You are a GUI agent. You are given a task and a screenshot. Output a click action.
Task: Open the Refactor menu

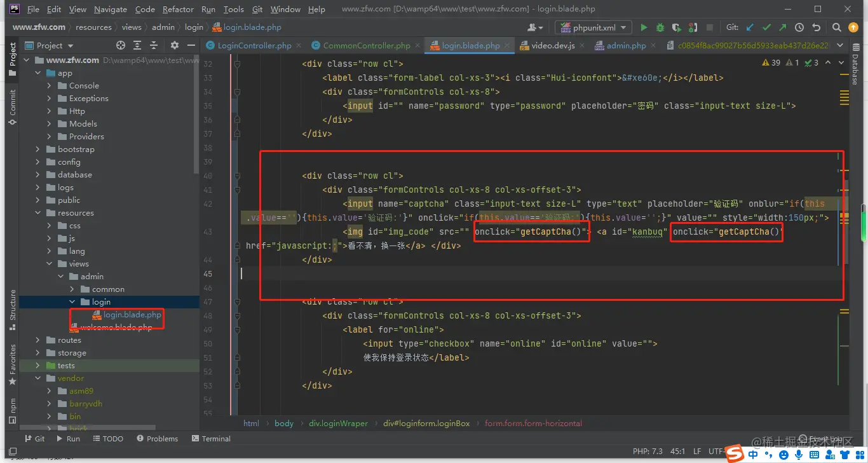pos(178,10)
